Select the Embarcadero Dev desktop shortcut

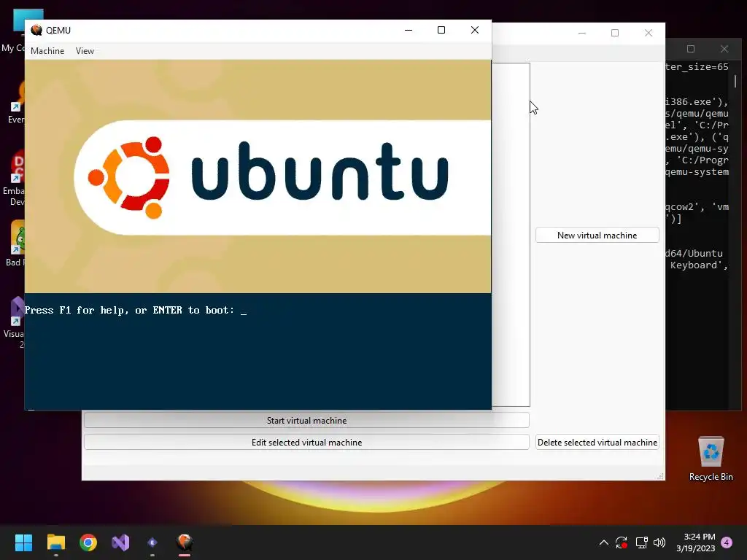pos(14,178)
